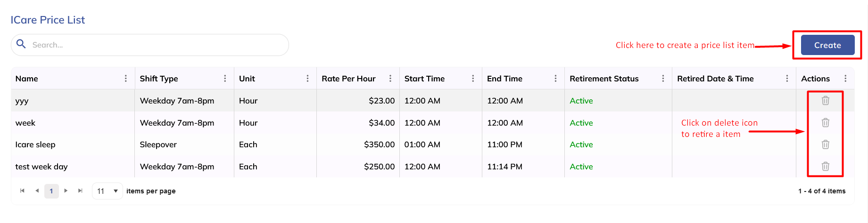This screenshot has width=868, height=223.
Task: Click trash icon for test week day
Action: pos(825,166)
